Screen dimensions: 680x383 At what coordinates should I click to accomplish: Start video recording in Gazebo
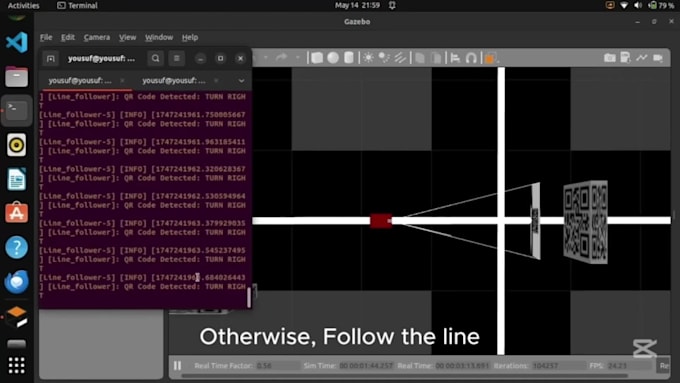(658, 58)
